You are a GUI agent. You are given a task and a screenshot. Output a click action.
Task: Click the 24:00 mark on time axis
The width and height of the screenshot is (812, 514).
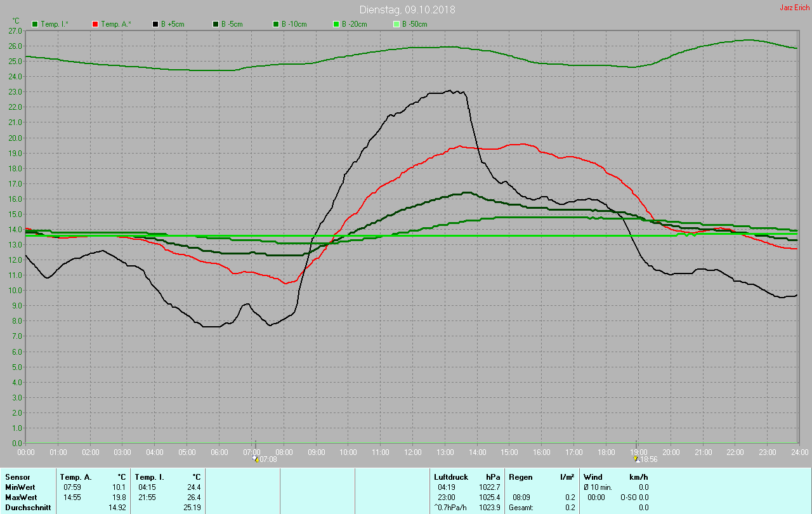click(799, 452)
